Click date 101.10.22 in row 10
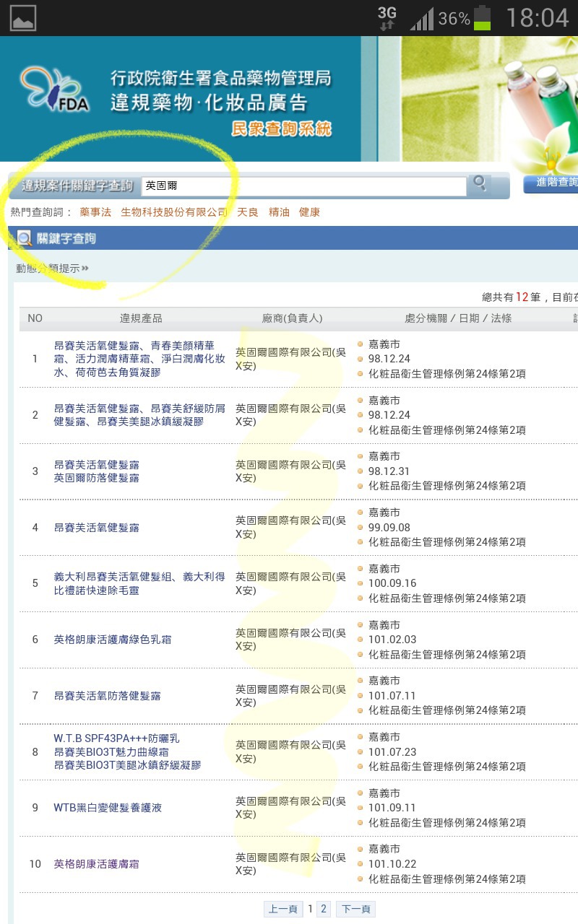Viewport: 578px width, 924px height. pos(392,864)
